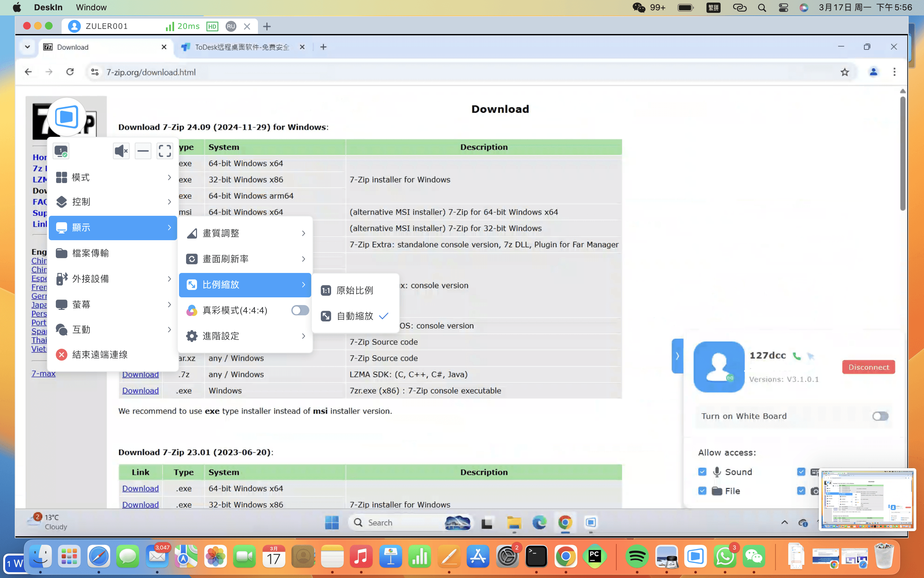Expand the 互動 submenu
This screenshot has width=924, height=578.
tap(113, 329)
